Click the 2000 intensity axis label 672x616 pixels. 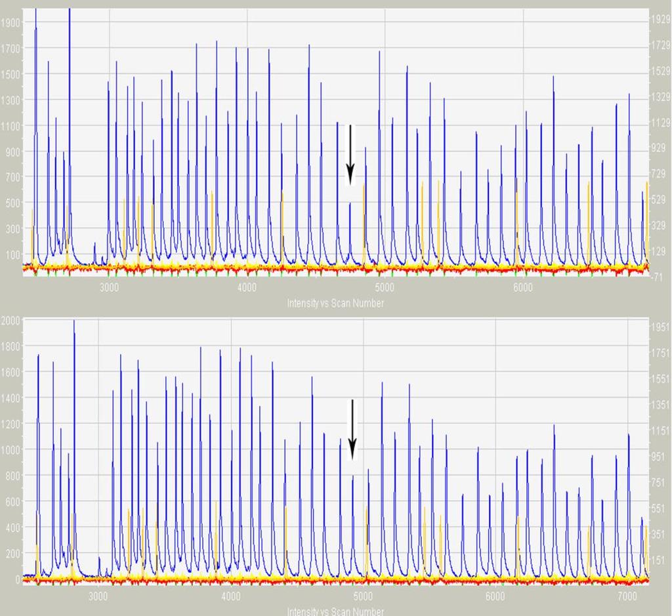coord(10,320)
